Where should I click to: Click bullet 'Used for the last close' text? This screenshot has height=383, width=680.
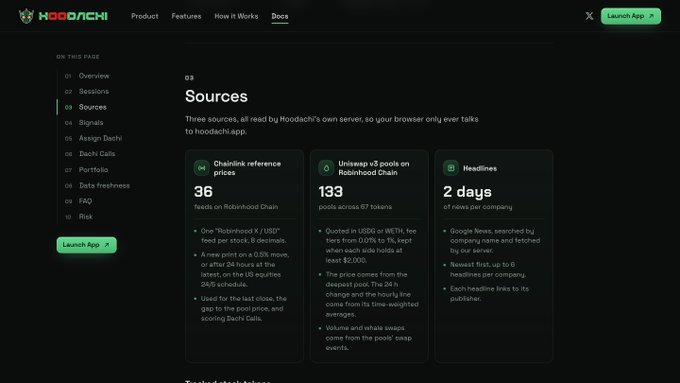click(x=243, y=308)
